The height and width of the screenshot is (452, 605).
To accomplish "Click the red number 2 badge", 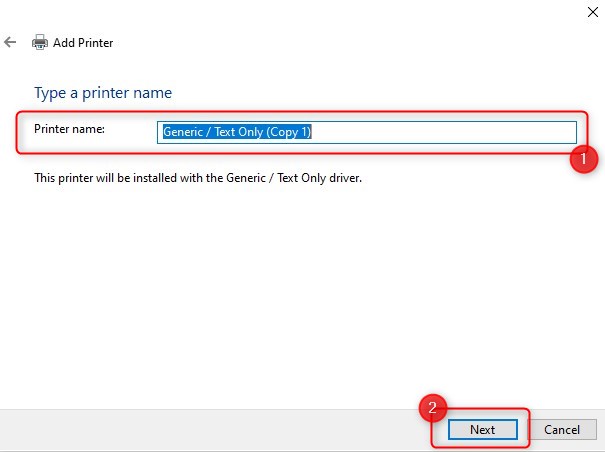I will (433, 407).
